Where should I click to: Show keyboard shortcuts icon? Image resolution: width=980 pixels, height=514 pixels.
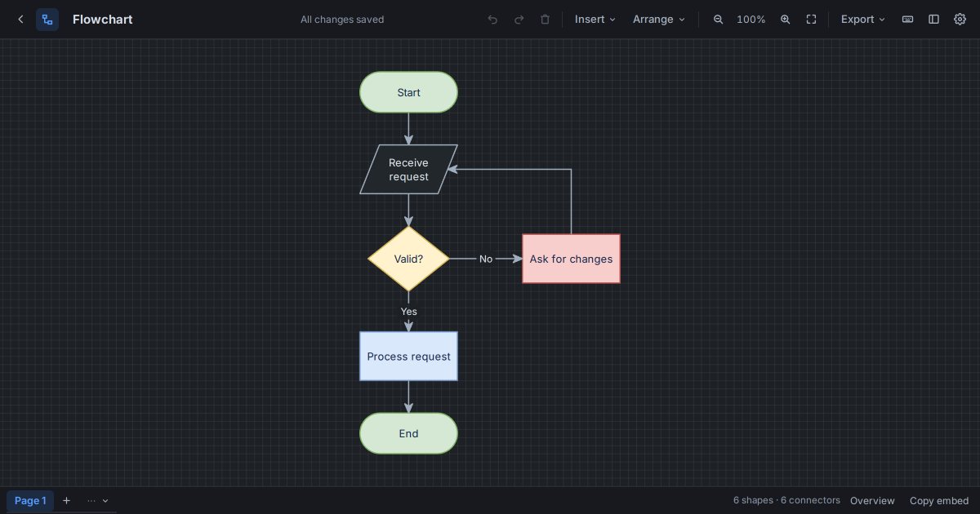pos(907,20)
